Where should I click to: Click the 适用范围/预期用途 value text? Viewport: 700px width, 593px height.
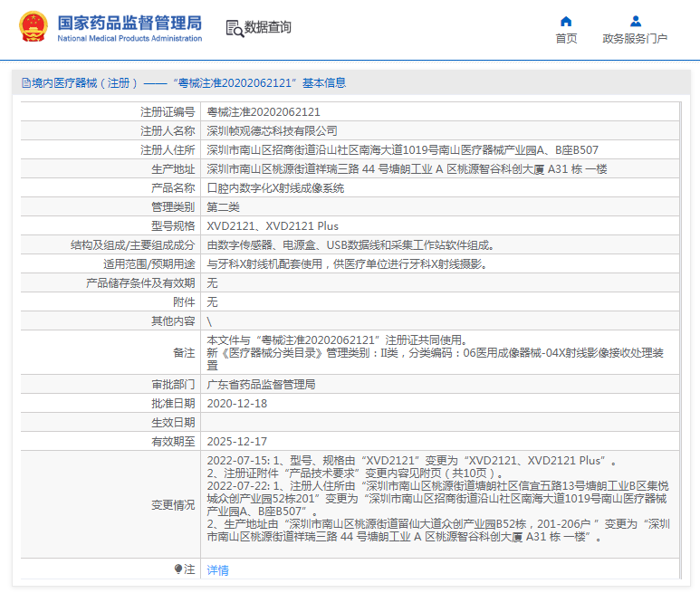point(347,264)
